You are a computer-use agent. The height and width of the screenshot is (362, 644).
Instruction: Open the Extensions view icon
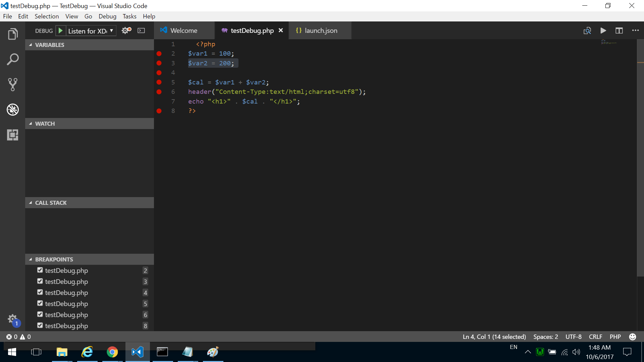[13, 135]
